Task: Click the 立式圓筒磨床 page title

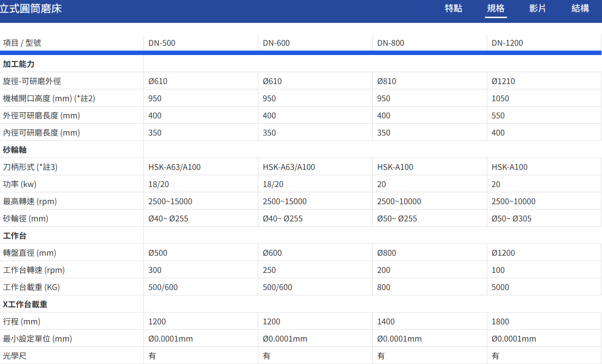Action: (31, 8)
